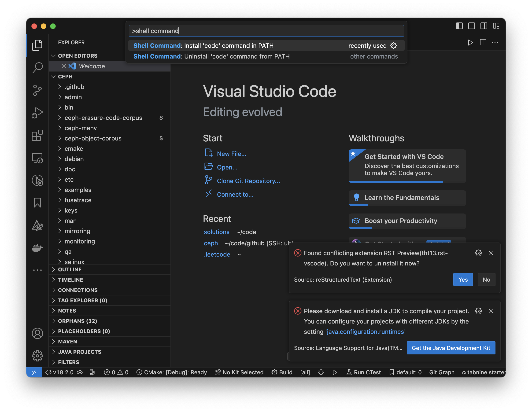Open the Remote Explorer icon
The width and height of the screenshot is (532, 412).
tap(37, 158)
